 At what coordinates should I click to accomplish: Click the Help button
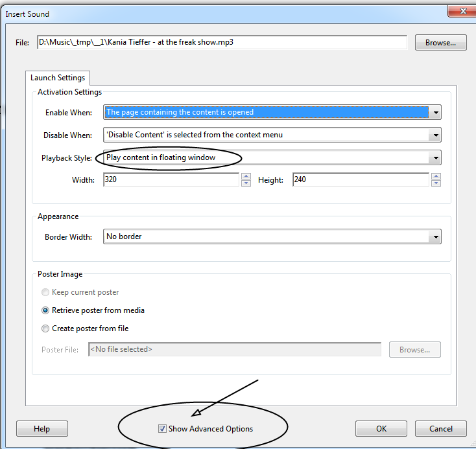(42, 429)
